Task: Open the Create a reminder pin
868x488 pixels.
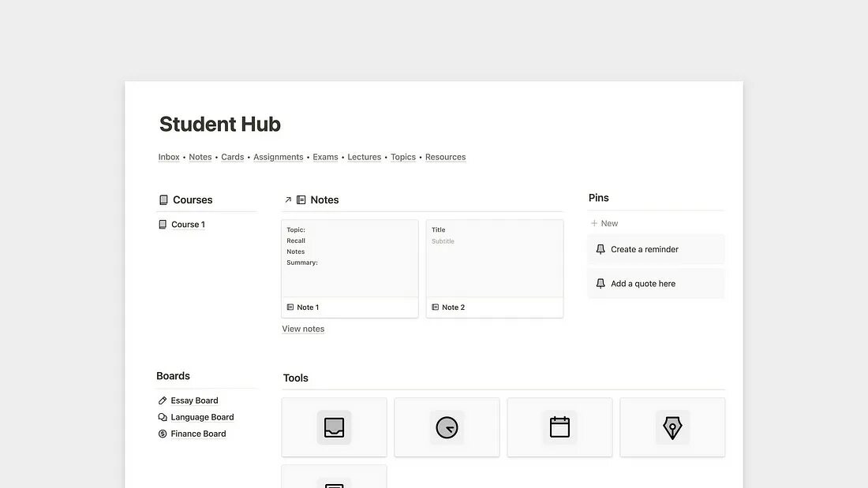Action: click(657, 250)
